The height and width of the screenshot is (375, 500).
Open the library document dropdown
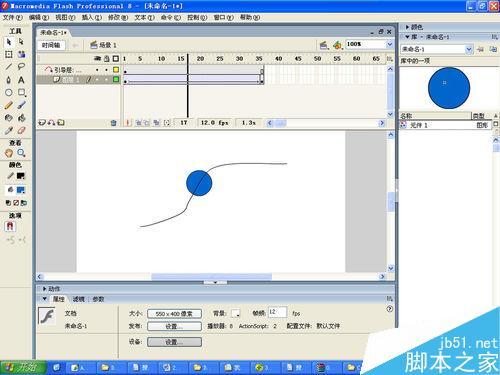469,49
